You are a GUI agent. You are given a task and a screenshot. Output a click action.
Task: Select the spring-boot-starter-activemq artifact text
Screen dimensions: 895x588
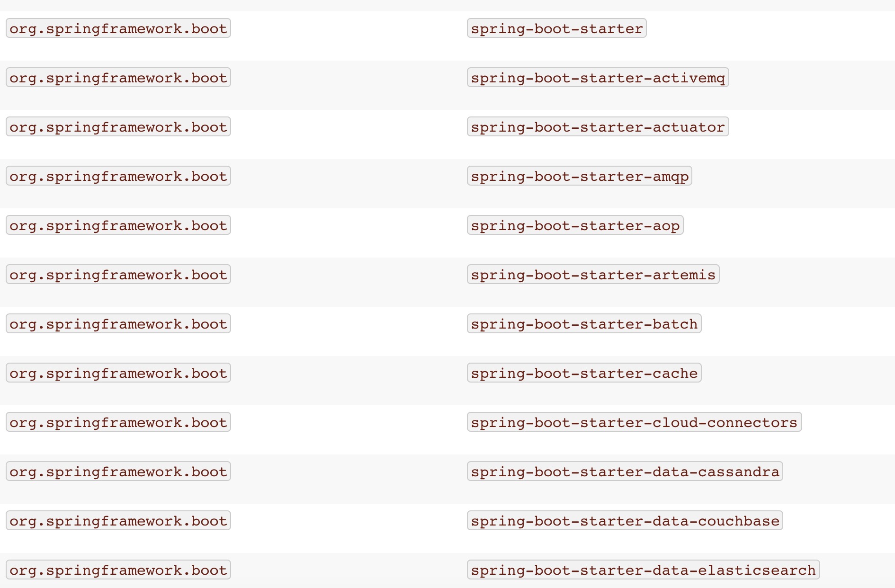click(x=598, y=78)
